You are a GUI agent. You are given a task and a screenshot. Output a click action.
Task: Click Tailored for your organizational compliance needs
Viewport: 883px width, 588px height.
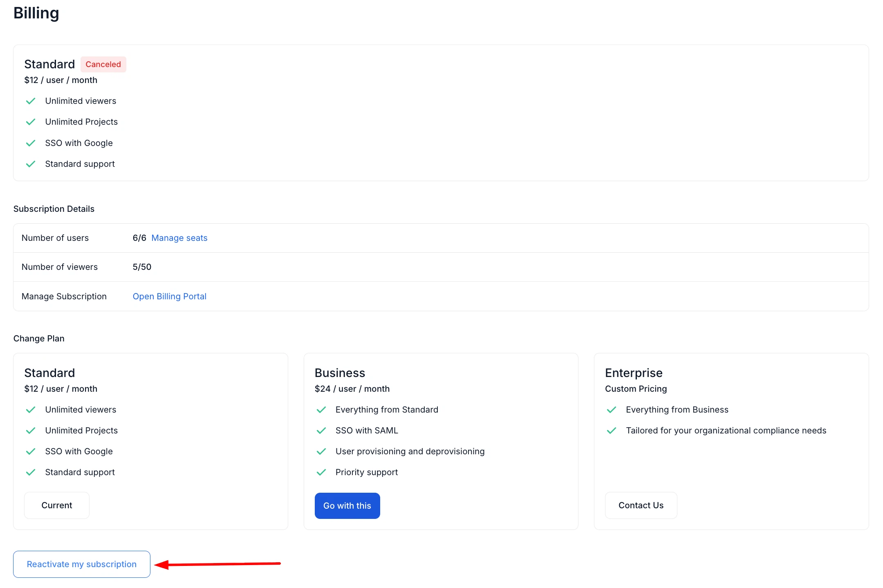pyautogui.click(x=726, y=431)
